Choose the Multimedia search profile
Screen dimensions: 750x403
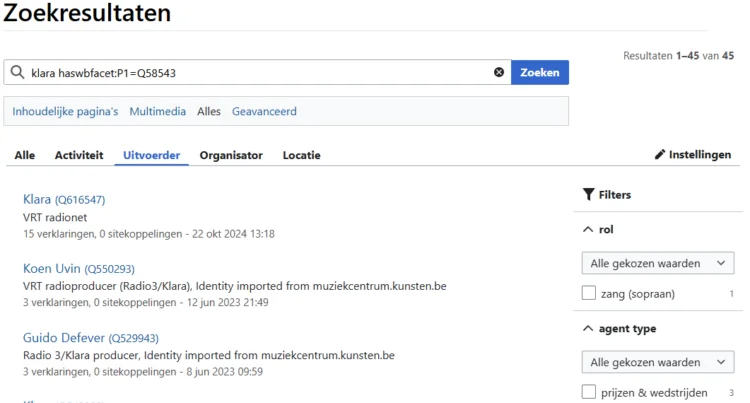point(157,111)
